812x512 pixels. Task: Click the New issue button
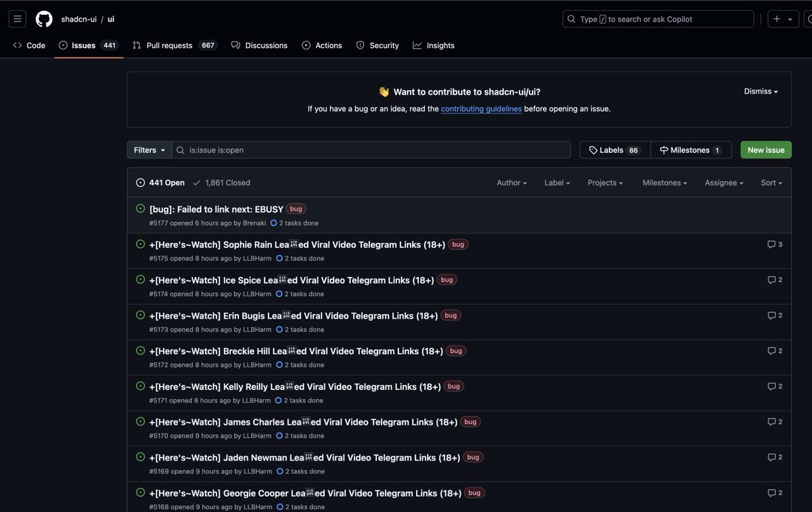click(x=766, y=150)
